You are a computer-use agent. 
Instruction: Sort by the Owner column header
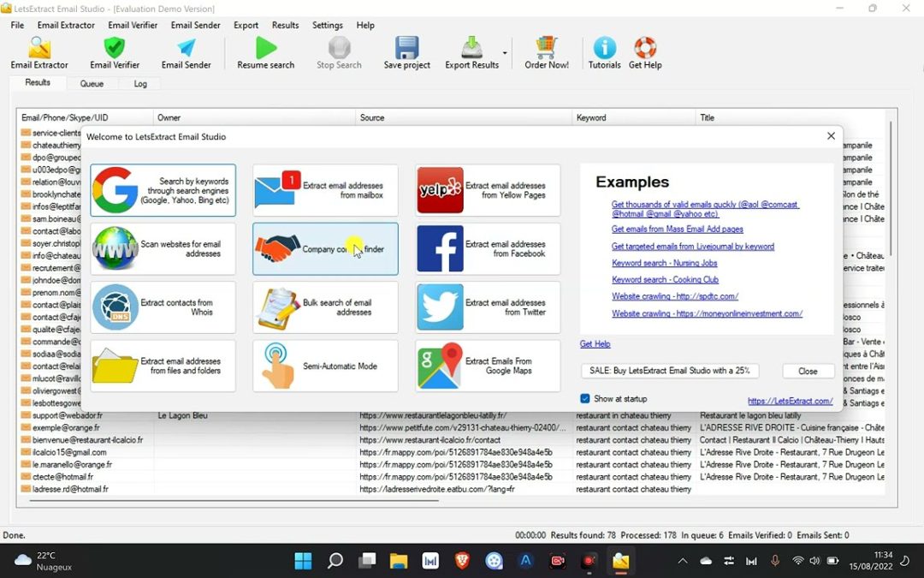click(254, 117)
